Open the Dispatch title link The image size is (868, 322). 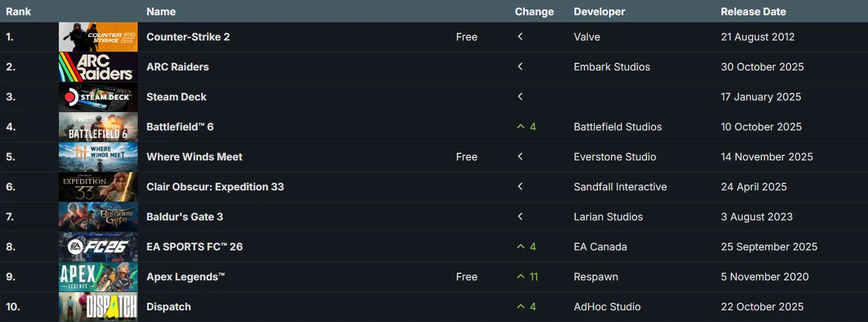point(168,307)
